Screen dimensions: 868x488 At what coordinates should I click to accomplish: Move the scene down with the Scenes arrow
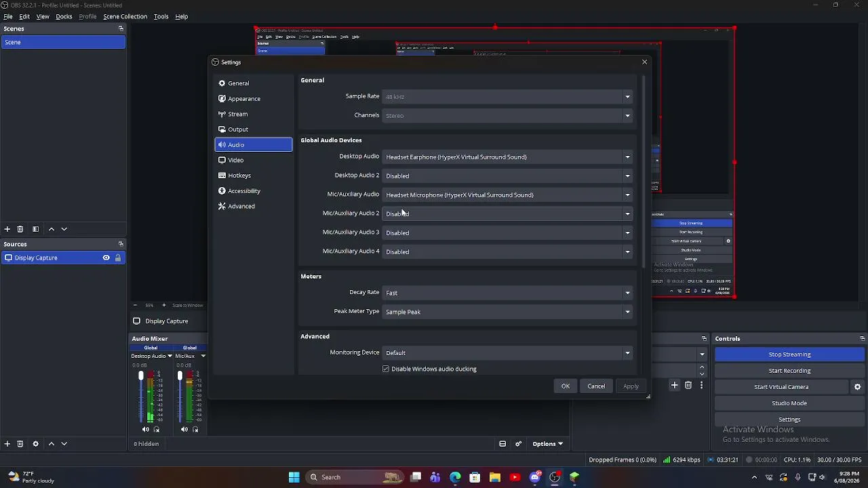pyautogui.click(x=64, y=229)
